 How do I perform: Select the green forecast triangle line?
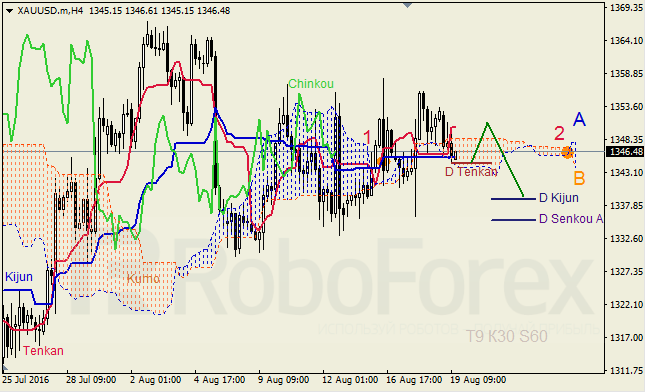tap(497, 160)
